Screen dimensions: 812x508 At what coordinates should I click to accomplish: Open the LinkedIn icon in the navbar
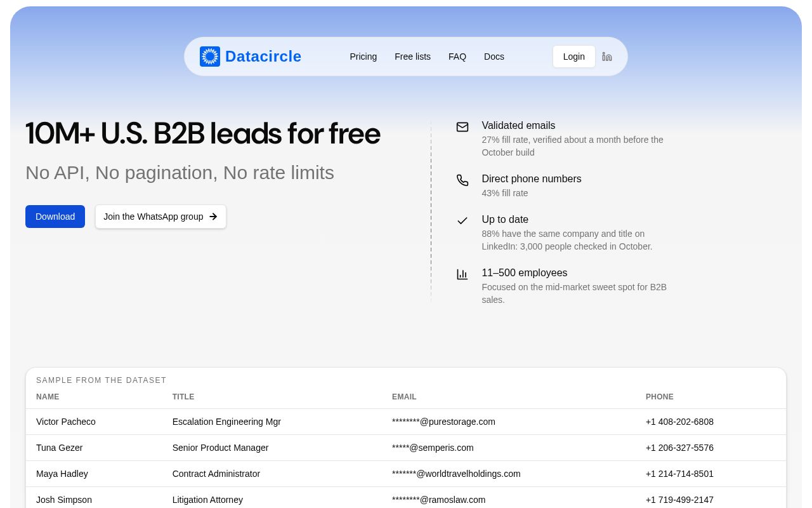tap(607, 57)
